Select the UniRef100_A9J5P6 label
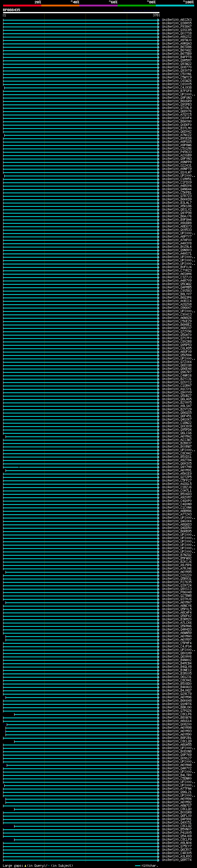197x868 pixels. 177,565
